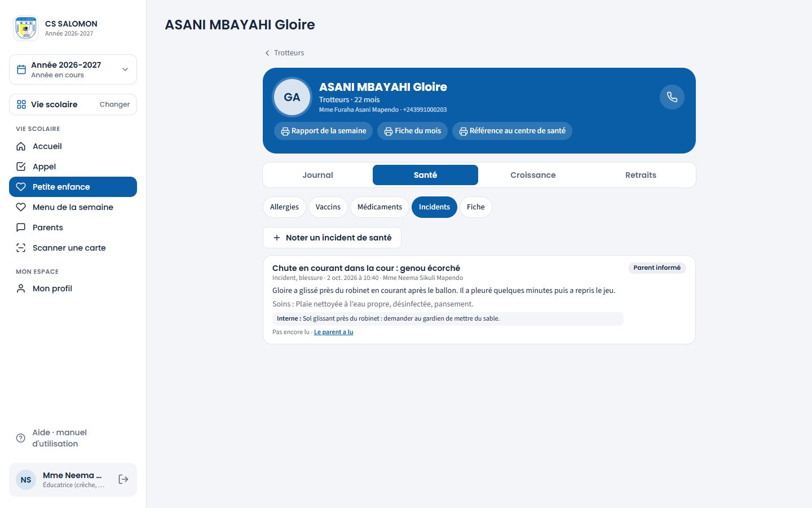Open the Accueil page

73,146
